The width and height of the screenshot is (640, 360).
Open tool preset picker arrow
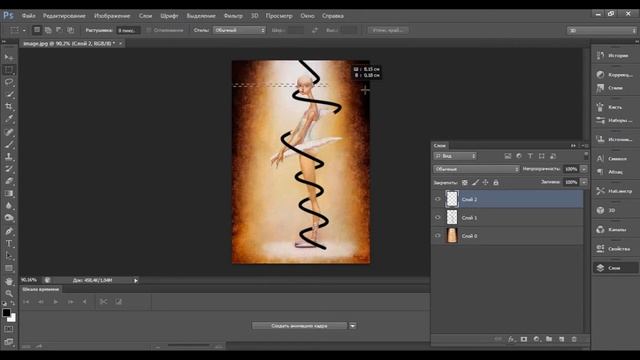click(x=24, y=30)
